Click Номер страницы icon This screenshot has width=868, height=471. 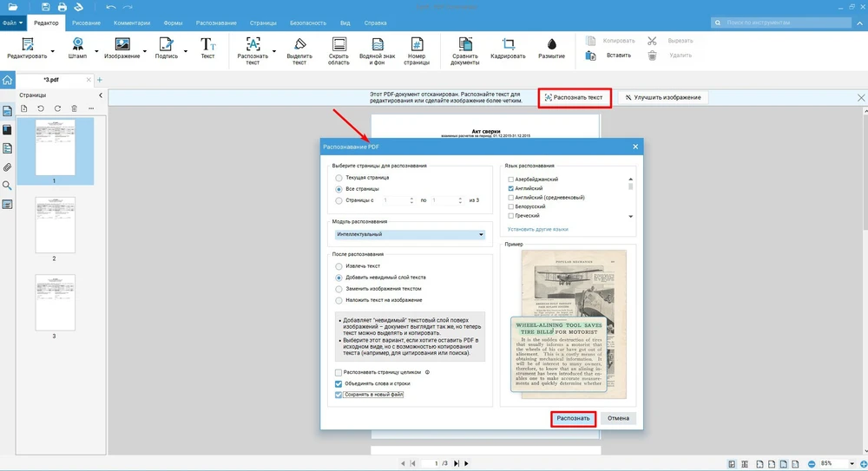tap(417, 48)
